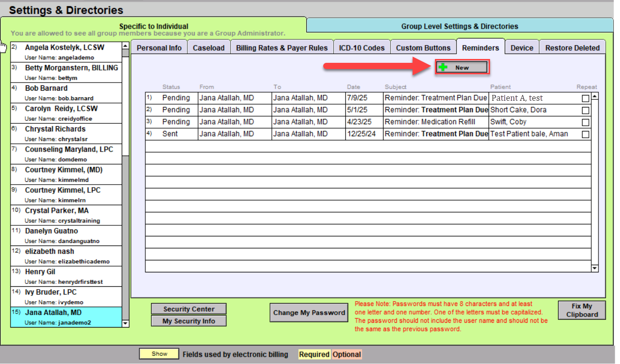This screenshot has width=620, height=364.
Task: Enable Repeat for Swift, Coby reminder
Action: 585,122
